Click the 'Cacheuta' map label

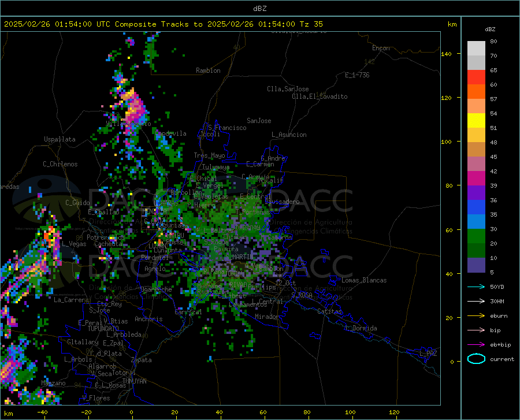coord(108,244)
